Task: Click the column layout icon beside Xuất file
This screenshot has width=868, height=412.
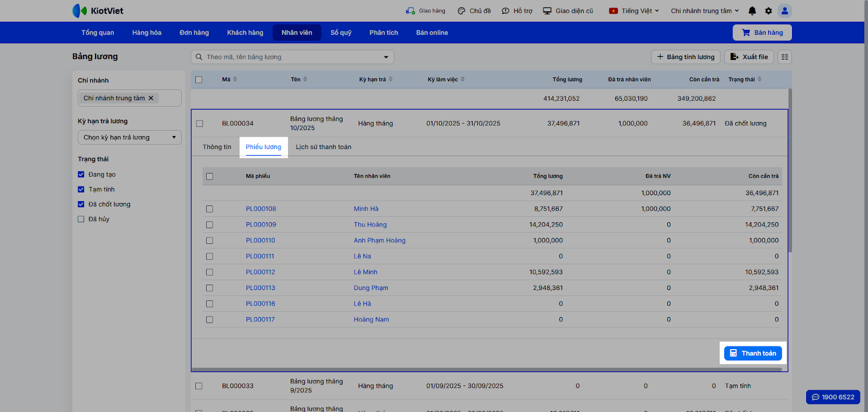Action: coord(784,57)
